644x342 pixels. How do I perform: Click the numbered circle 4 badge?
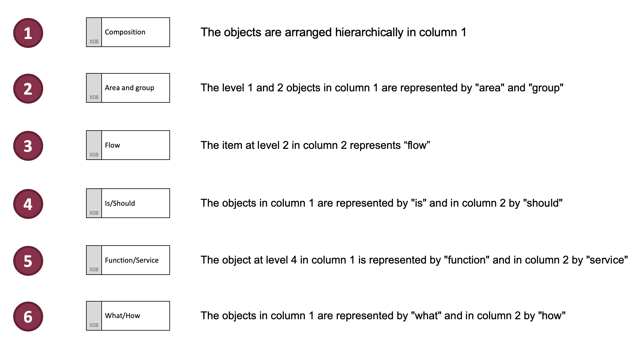(x=28, y=204)
